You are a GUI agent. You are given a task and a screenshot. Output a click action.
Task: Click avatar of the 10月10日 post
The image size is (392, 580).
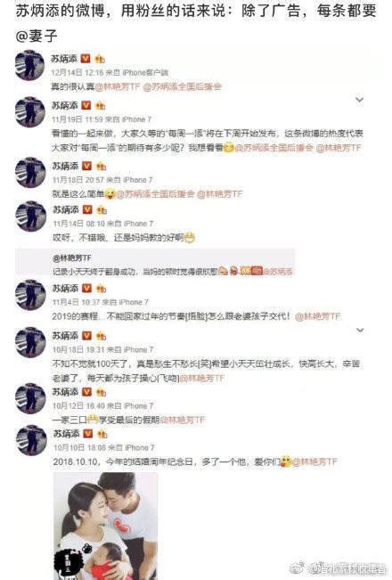[x=31, y=440]
